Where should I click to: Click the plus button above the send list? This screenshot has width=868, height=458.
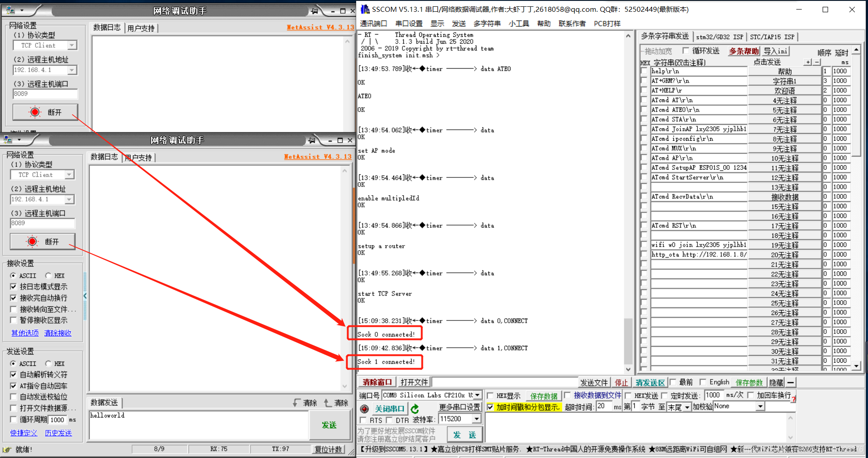click(x=809, y=62)
